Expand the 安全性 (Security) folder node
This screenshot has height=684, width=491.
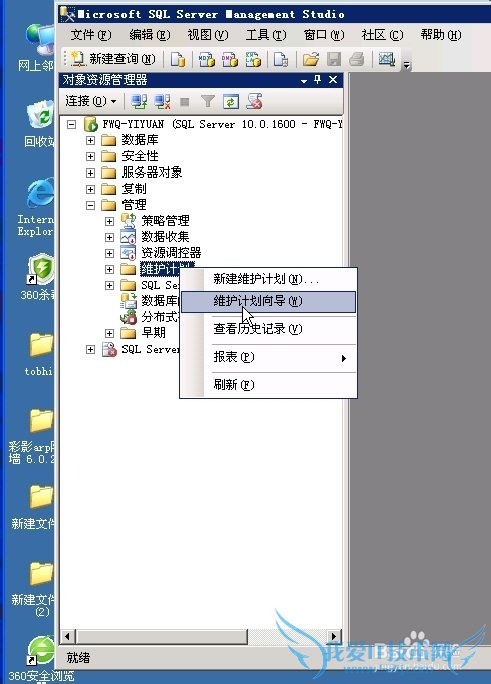tap(90, 156)
